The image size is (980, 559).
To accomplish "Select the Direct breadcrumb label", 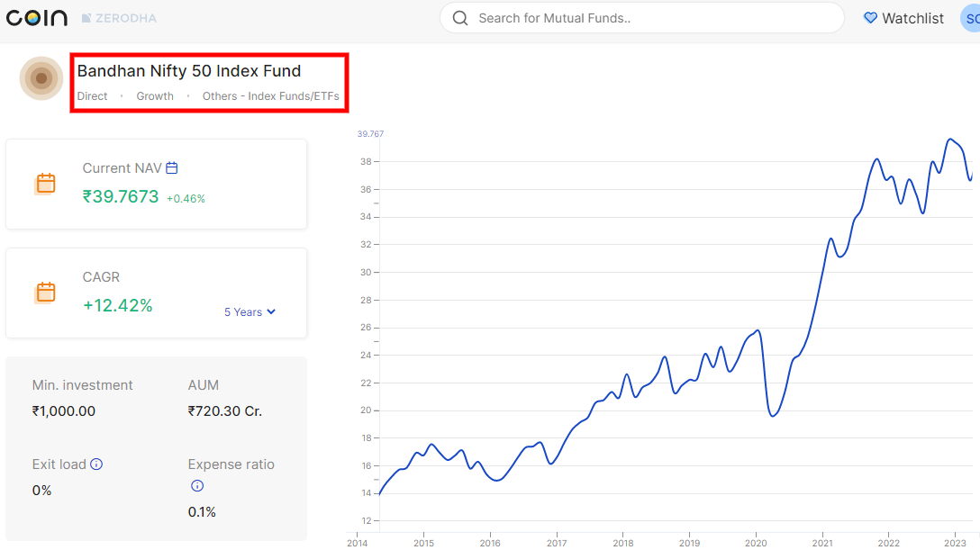I will coord(92,95).
